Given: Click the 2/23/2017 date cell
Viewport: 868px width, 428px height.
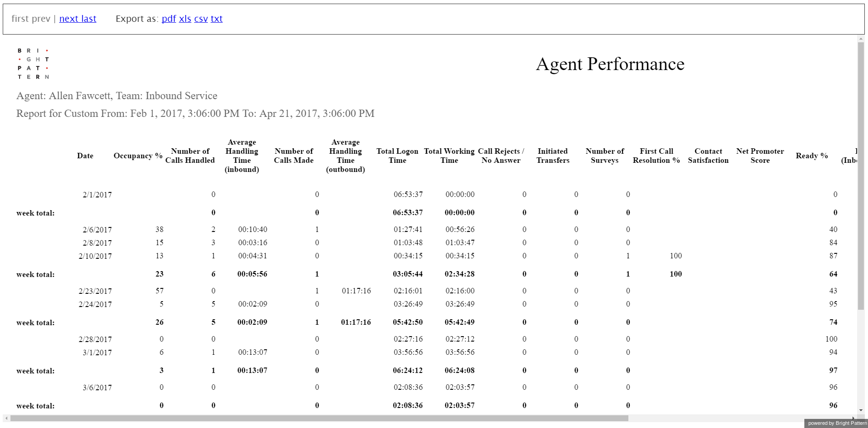Looking at the screenshot, I should pos(95,291).
